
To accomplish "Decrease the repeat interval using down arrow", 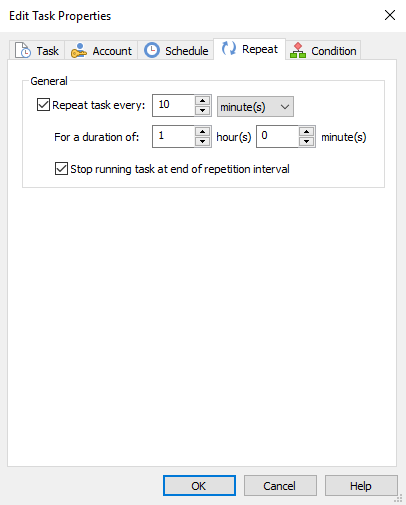I will point(203,110).
